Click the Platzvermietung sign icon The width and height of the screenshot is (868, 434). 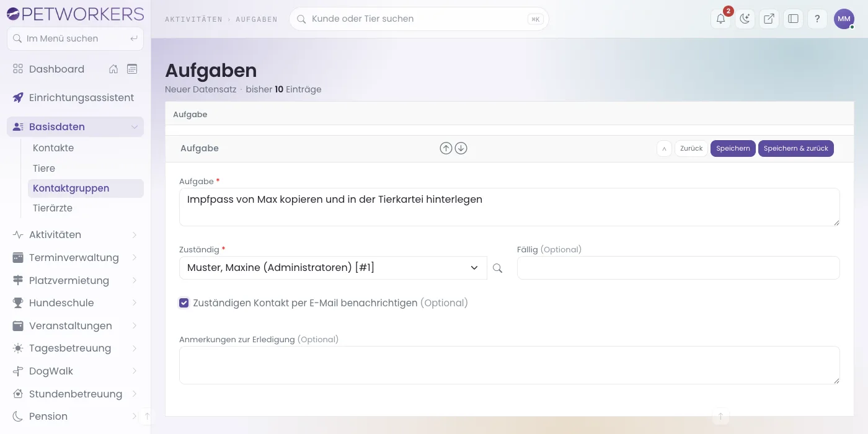click(18, 280)
